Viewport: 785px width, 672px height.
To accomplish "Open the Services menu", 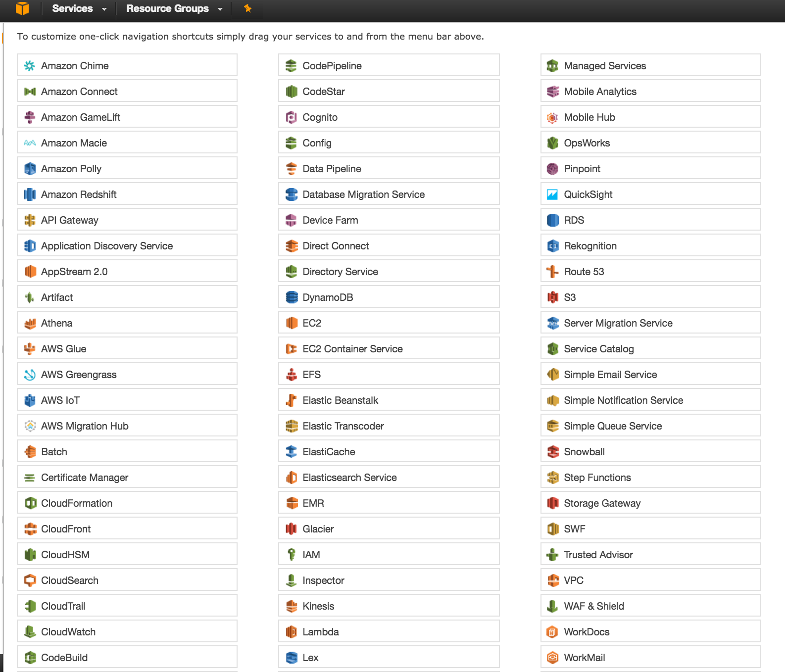I will [x=72, y=8].
